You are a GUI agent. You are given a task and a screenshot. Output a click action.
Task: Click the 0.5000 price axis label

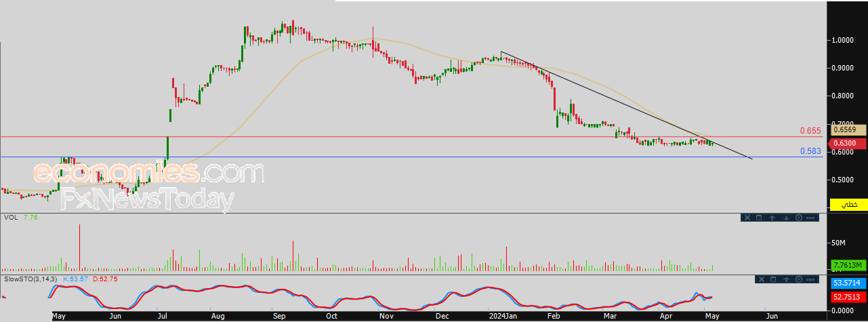click(844, 180)
